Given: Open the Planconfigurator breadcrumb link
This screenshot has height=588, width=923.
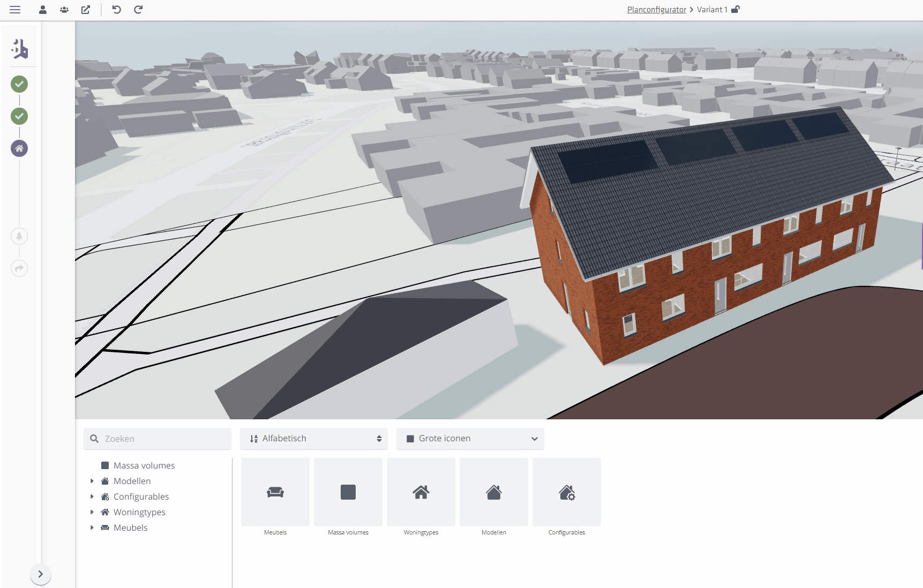Looking at the screenshot, I should [x=656, y=10].
